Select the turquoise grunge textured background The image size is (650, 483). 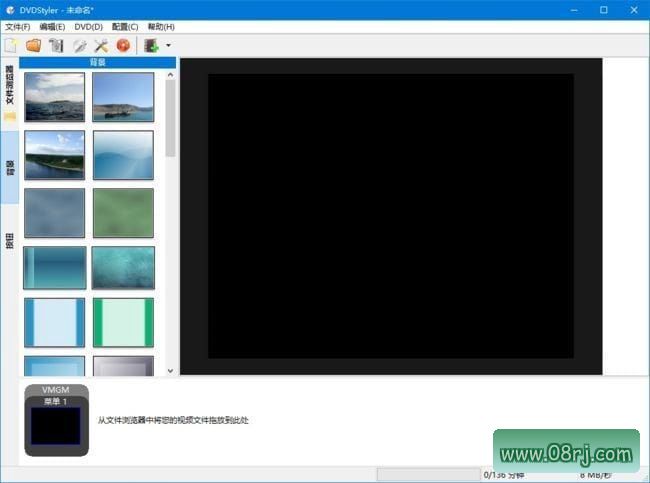[x=123, y=267]
